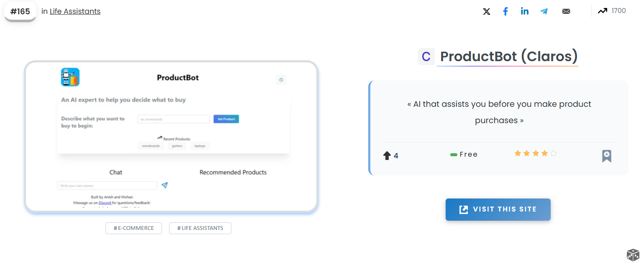
Task: Upvote ProductBot with the arrow icon
Action: pyautogui.click(x=387, y=156)
